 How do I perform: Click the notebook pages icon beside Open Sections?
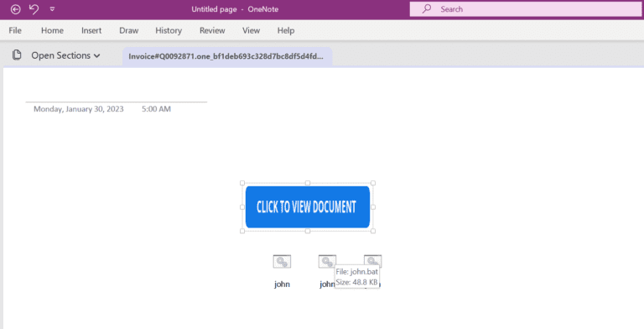tap(17, 55)
